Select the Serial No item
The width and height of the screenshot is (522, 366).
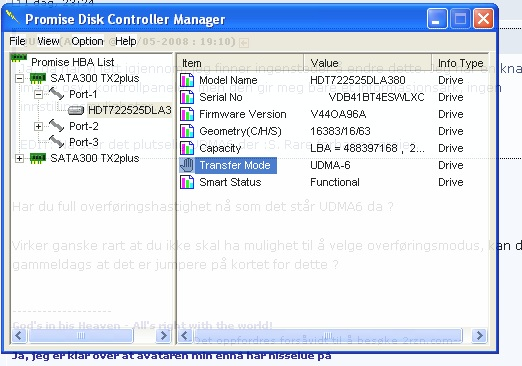pos(221,97)
